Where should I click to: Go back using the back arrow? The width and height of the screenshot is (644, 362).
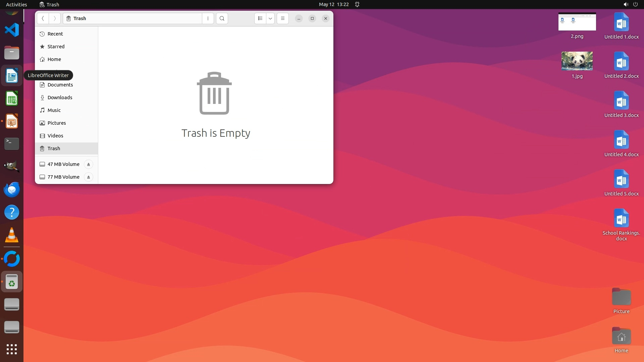point(43,18)
